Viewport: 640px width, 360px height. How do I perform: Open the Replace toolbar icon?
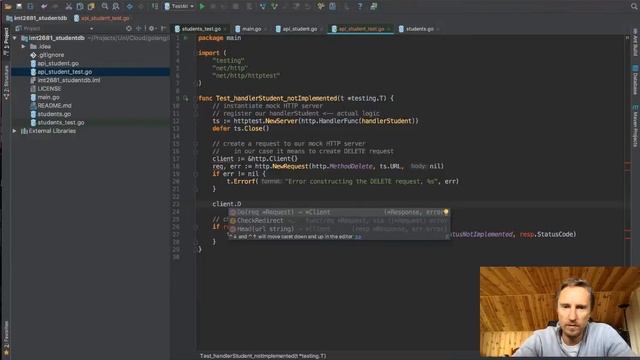116,7
